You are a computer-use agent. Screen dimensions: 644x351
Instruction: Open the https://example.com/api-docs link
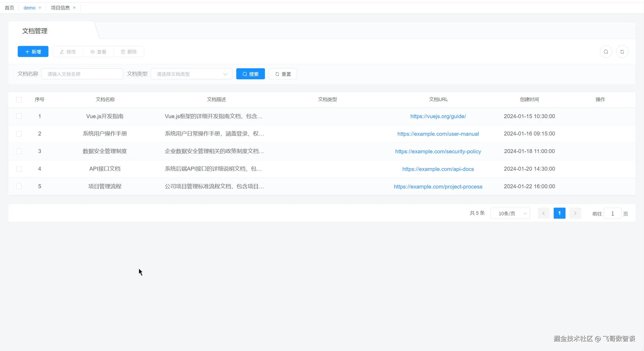pos(438,169)
